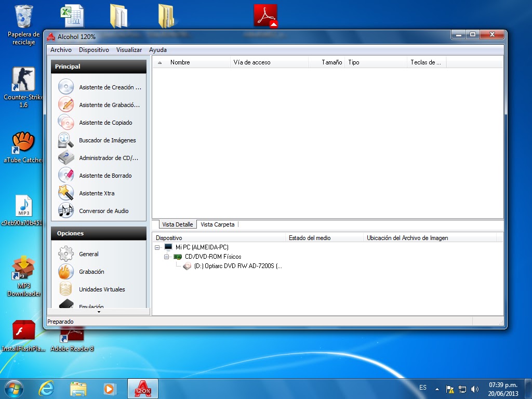Open the Administrador de CD/DVD icon
This screenshot has width=532, height=399.
click(x=66, y=157)
